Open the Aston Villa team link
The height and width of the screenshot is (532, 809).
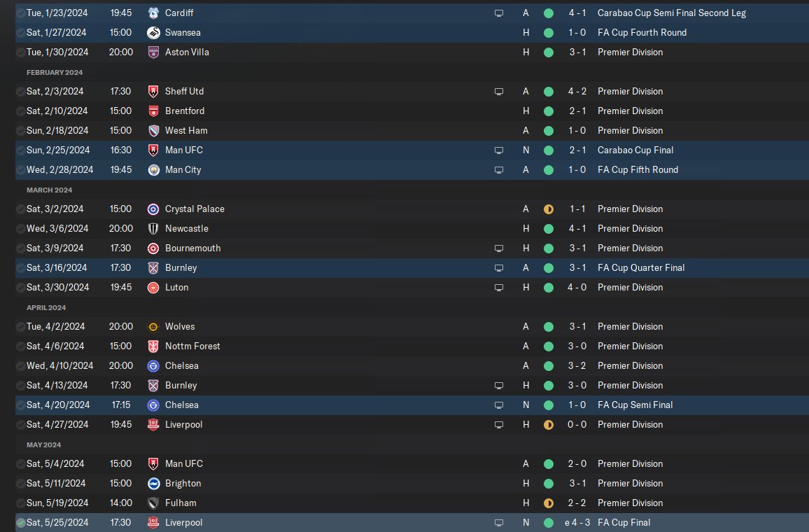(x=187, y=52)
